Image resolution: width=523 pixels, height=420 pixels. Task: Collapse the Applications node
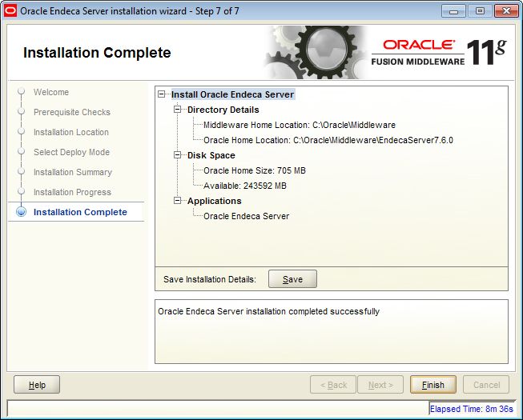click(178, 201)
